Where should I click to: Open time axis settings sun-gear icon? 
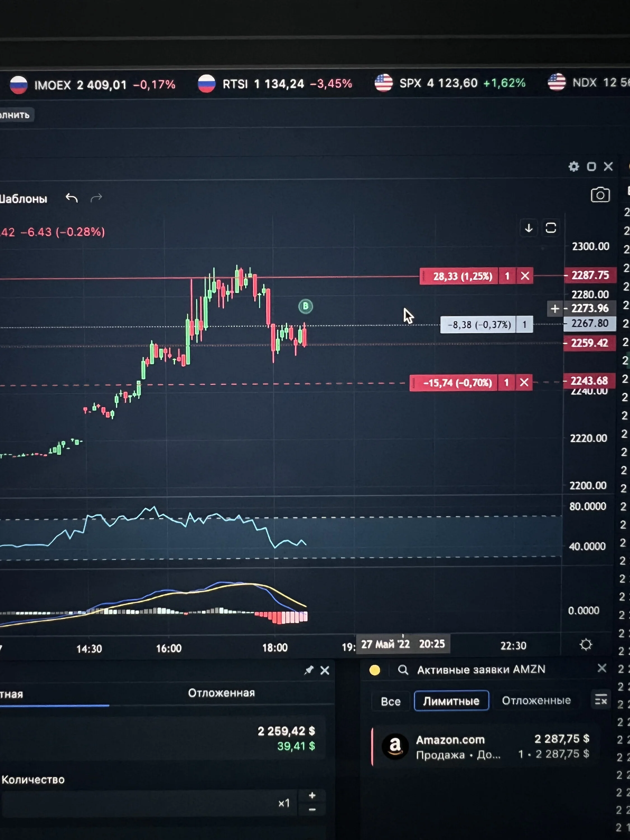coord(585,645)
